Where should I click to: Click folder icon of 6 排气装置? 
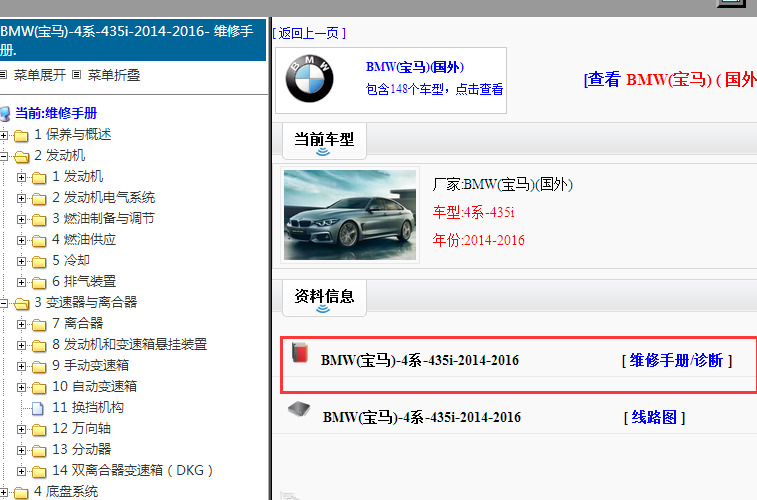click(x=39, y=282)
